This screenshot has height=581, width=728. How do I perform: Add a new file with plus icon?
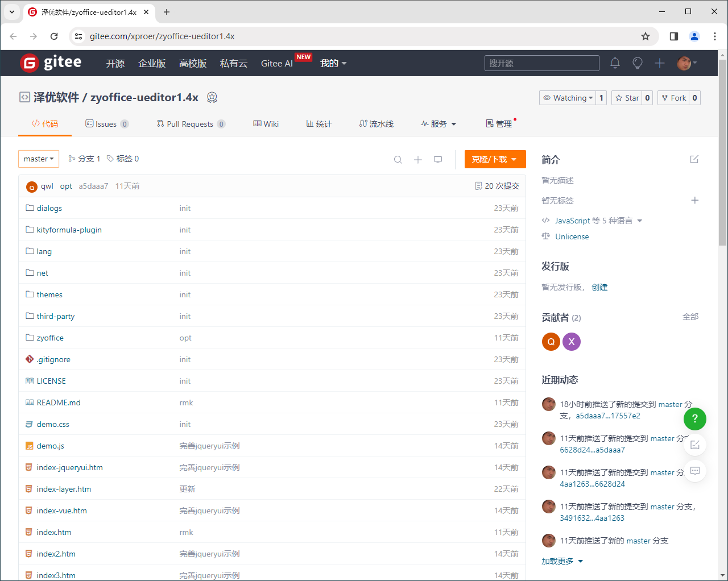(x=418, y=160)
